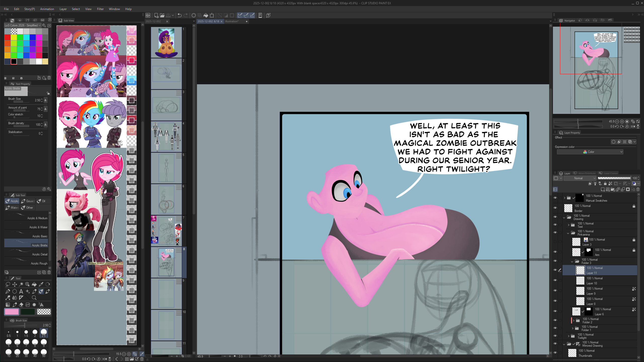Collapse the Drawing folder
This screenshot has height=362, width=644.
(564, 217)
